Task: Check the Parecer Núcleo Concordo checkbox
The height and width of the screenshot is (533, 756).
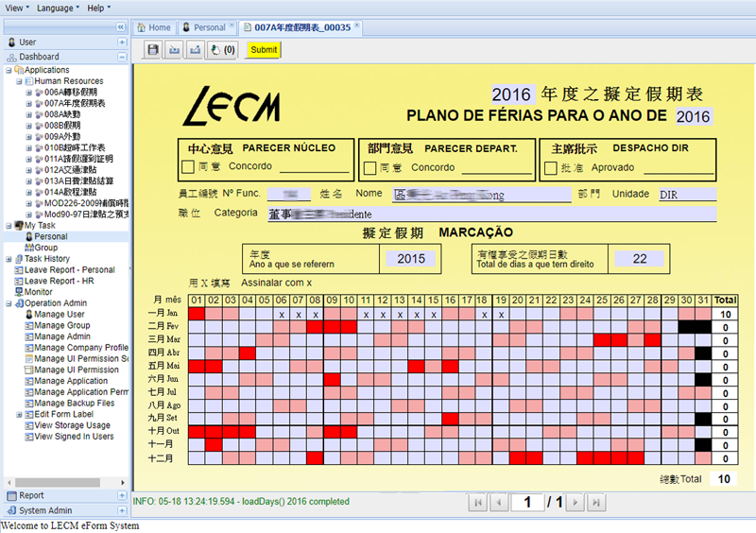Action: pyautogui.click(x=188, y=168)
